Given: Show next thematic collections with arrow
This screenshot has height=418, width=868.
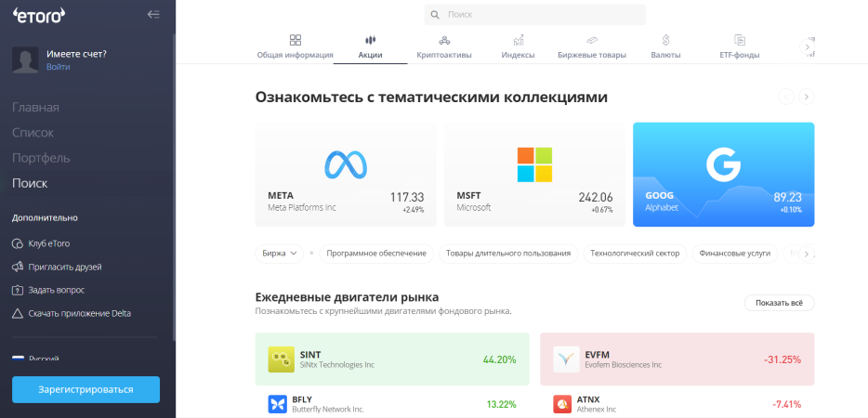Looking at the screenshot, I should tap(807, 97).
